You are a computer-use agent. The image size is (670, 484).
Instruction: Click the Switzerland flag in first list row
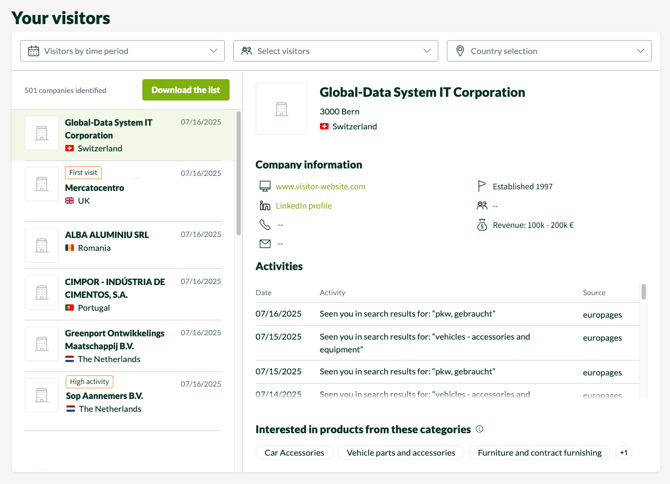tap(70, 148)
